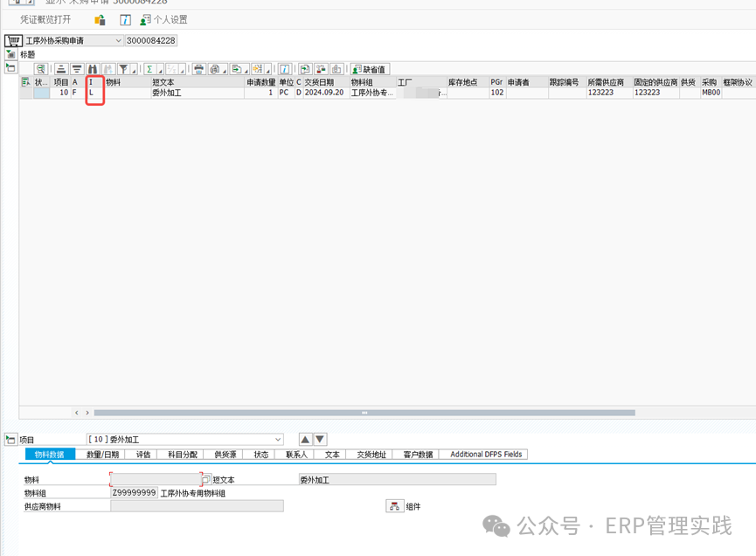Click the Print icon in grid toolbar
The height and width of the screenshot is (556, 756).
[x=198, y=69]
